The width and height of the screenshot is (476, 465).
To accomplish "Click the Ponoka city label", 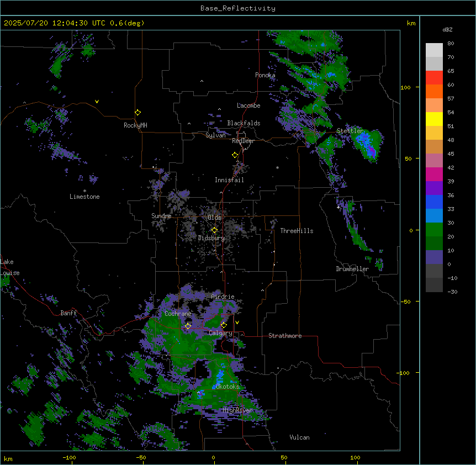I will 265,75.
